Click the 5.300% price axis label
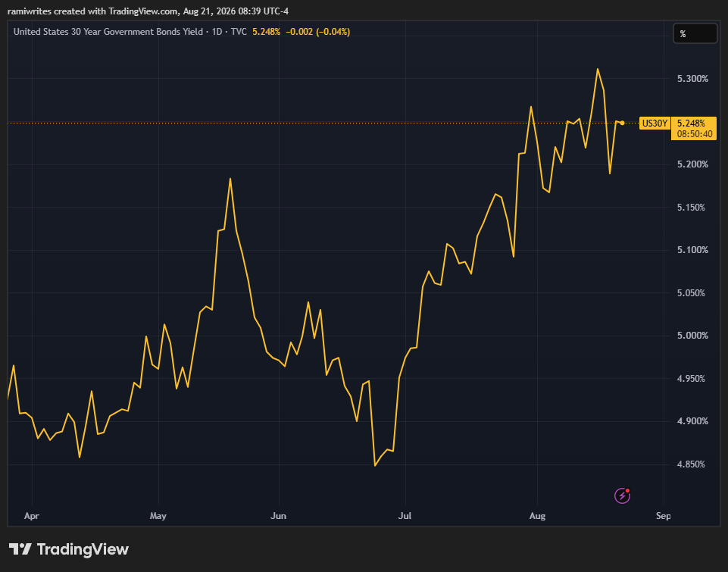 coord(692,79)
